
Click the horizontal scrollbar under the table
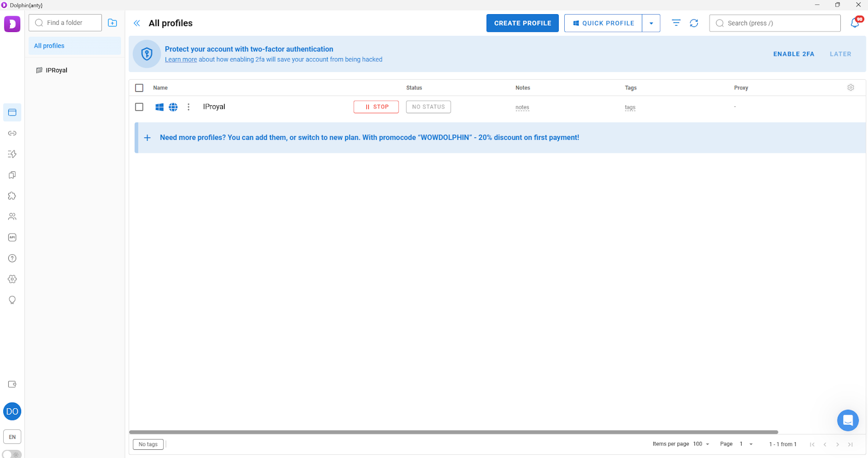pos(453,432)
